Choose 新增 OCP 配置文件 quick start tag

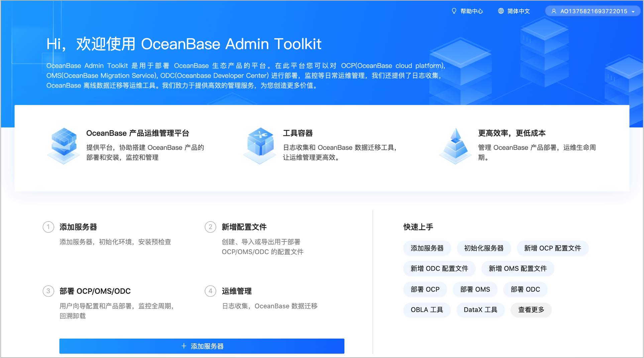click(552, 248)
